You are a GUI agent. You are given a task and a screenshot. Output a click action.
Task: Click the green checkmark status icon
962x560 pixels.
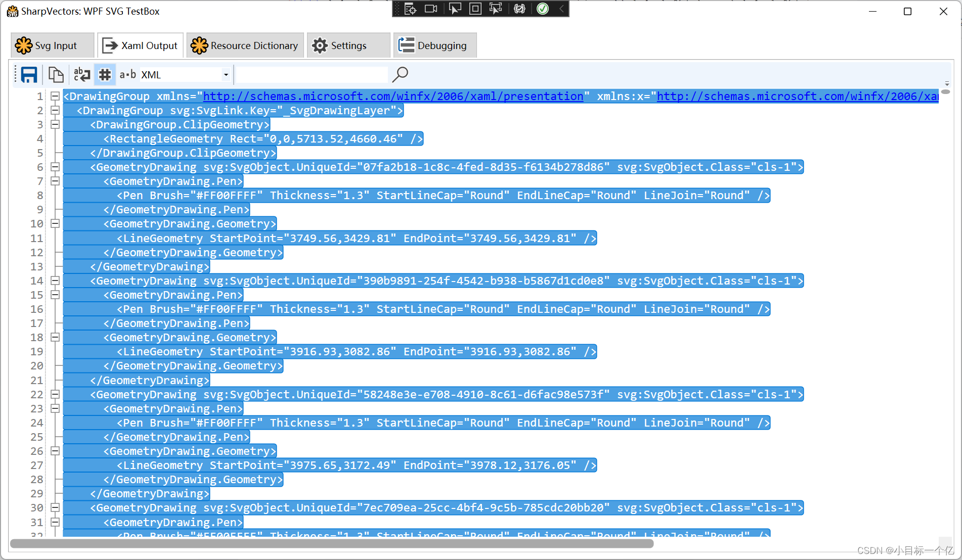pos(543,9)
